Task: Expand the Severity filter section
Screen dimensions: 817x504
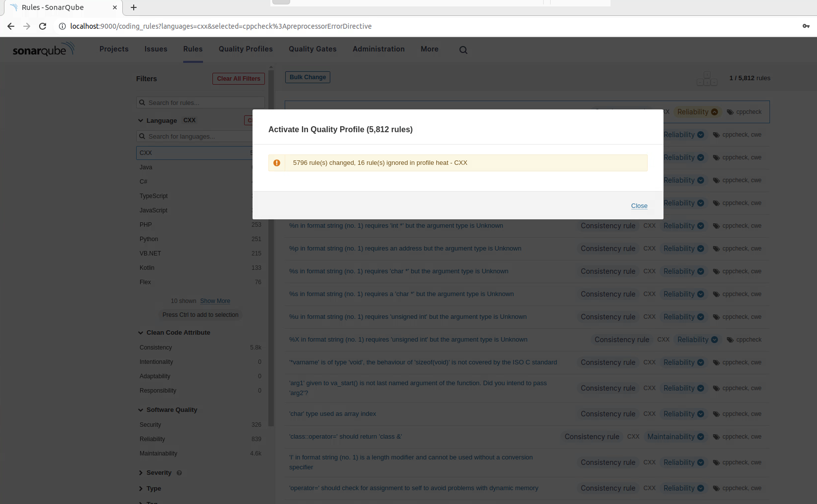Action: coord(141,473)
